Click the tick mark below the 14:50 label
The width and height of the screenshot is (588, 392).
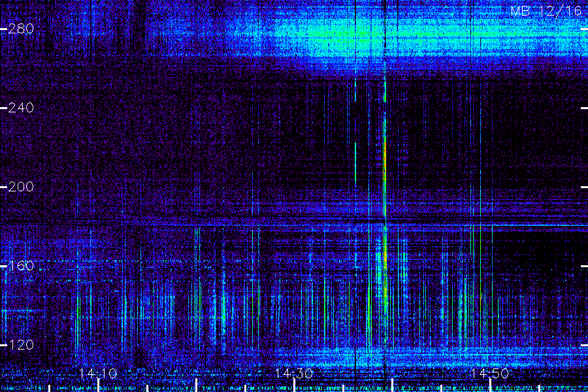point(490,385)
